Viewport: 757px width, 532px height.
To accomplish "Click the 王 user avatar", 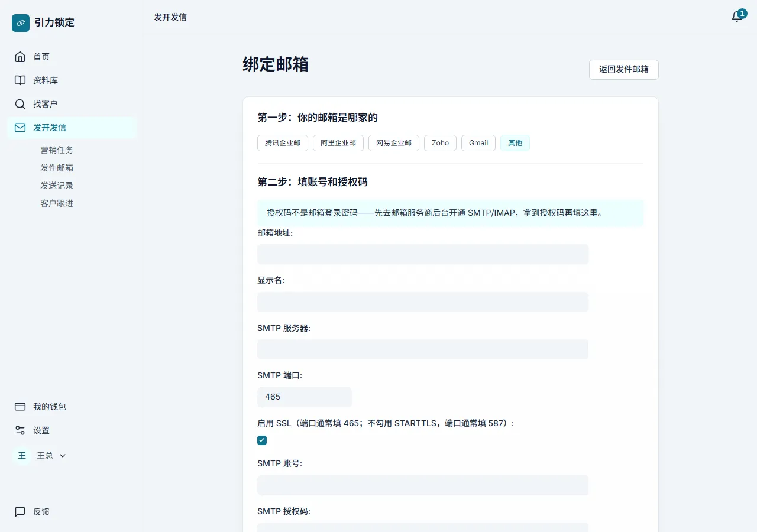I will (x=22, y=456).
